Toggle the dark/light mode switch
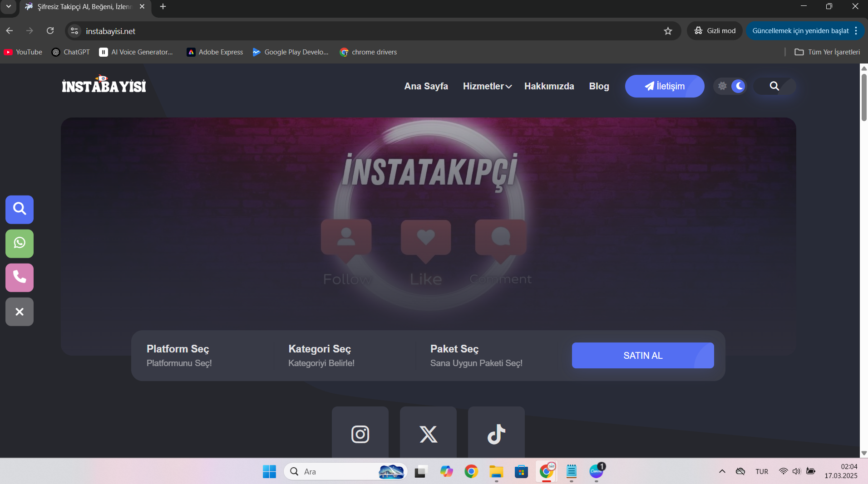This screenshot has height=484, width=868. pos(730,86)
